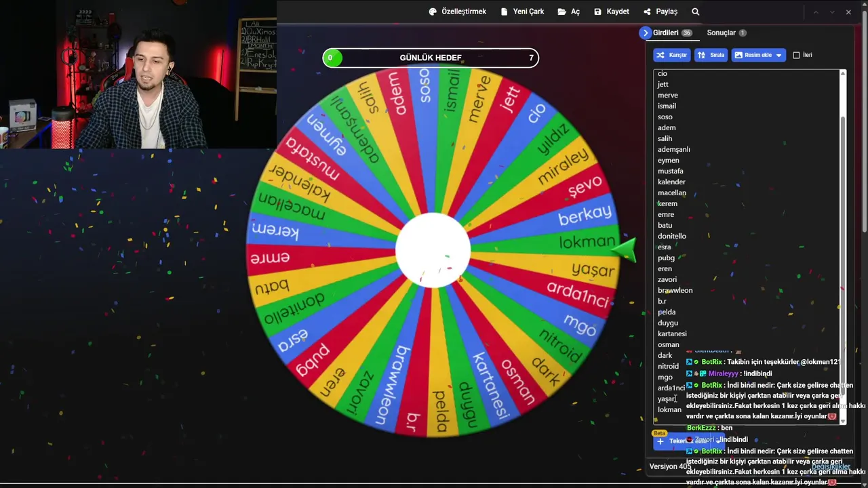Click entry 'esra' in entries list

(x=664, y=247)
